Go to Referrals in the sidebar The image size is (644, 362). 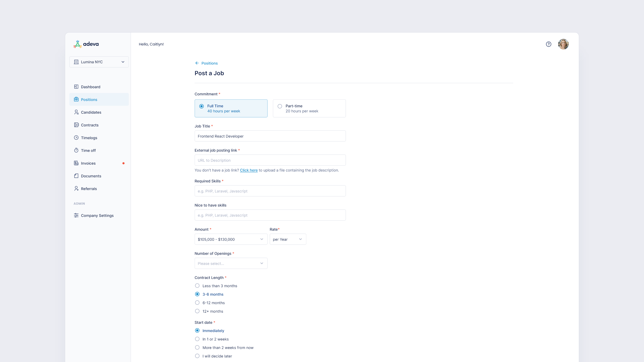point(89,189)
